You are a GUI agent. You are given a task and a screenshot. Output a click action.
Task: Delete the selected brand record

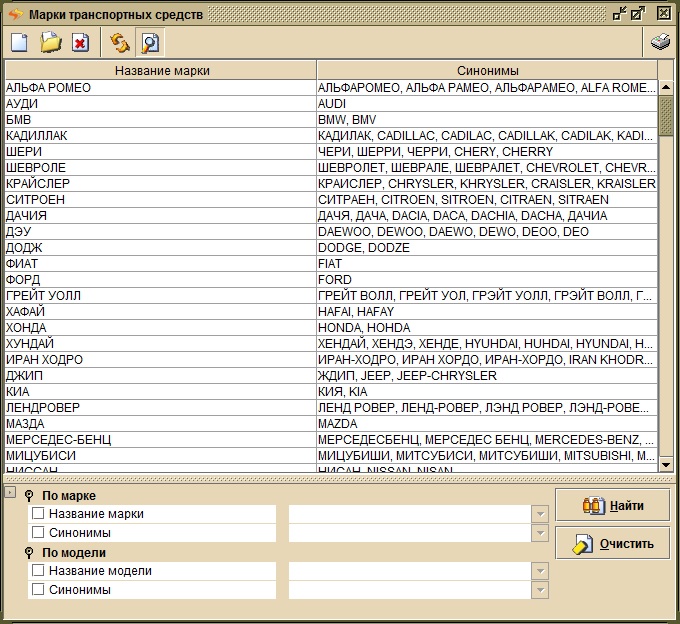81,43
